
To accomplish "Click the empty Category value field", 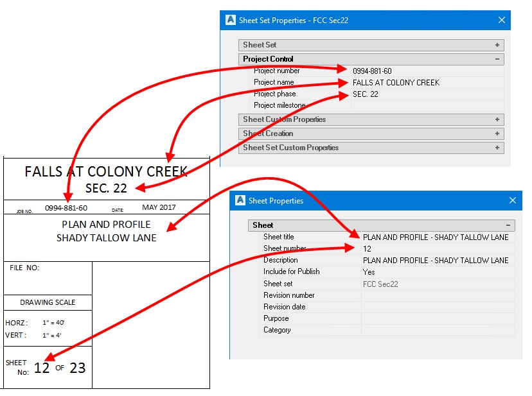I will [438, 330].
